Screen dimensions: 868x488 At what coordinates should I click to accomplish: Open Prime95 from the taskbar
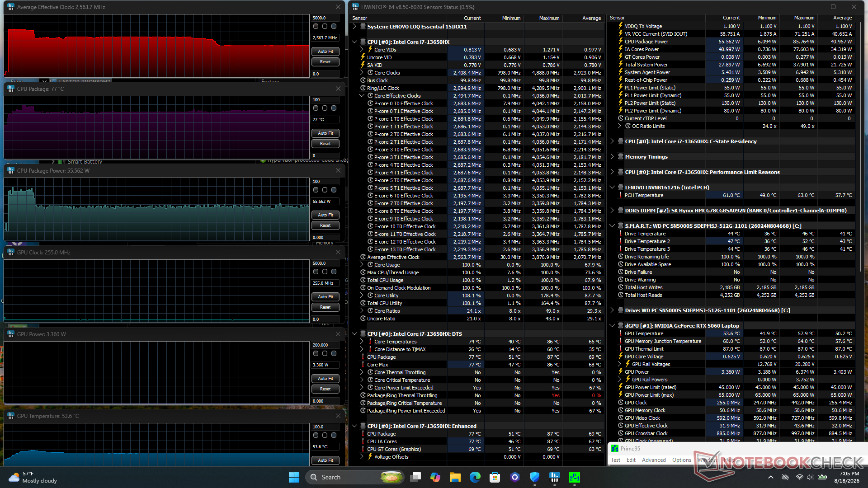pos(574,477)
